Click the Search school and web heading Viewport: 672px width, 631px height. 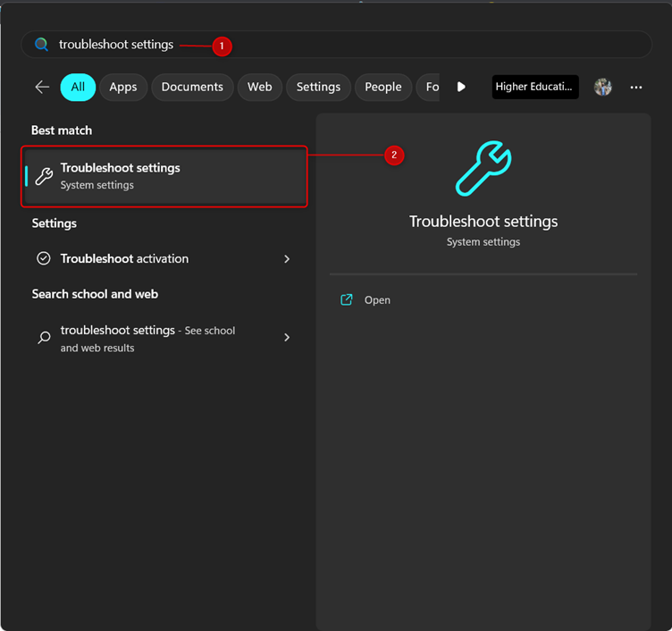pos(95,294)
